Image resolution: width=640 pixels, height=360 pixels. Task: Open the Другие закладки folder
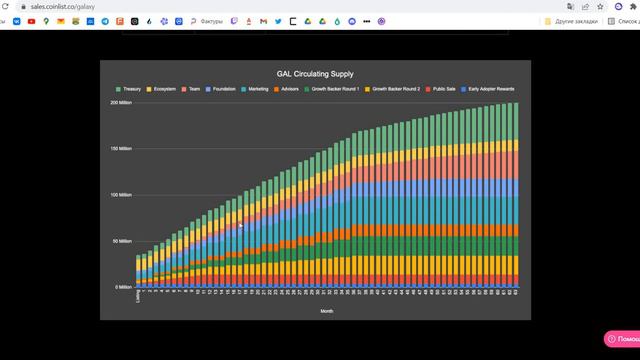[571, 21]
